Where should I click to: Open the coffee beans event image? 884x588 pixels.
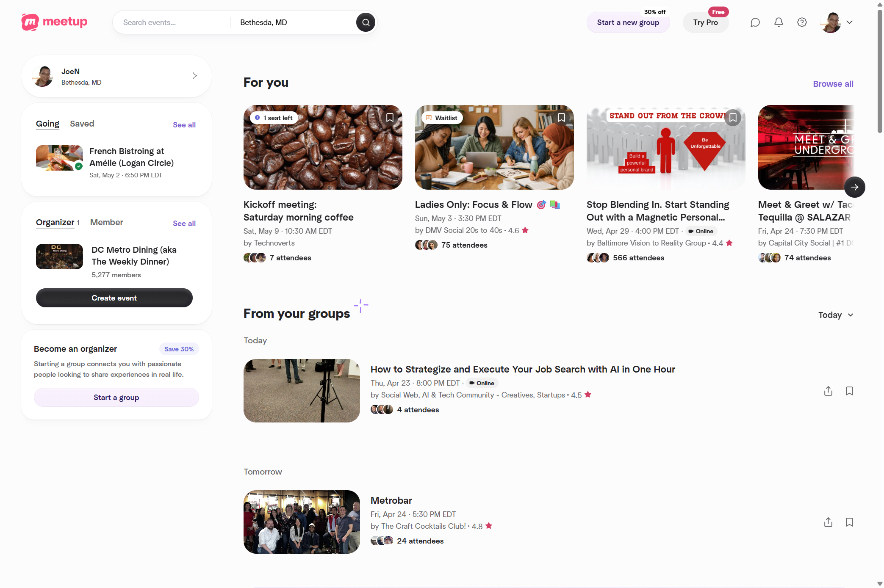click(323, 147)
